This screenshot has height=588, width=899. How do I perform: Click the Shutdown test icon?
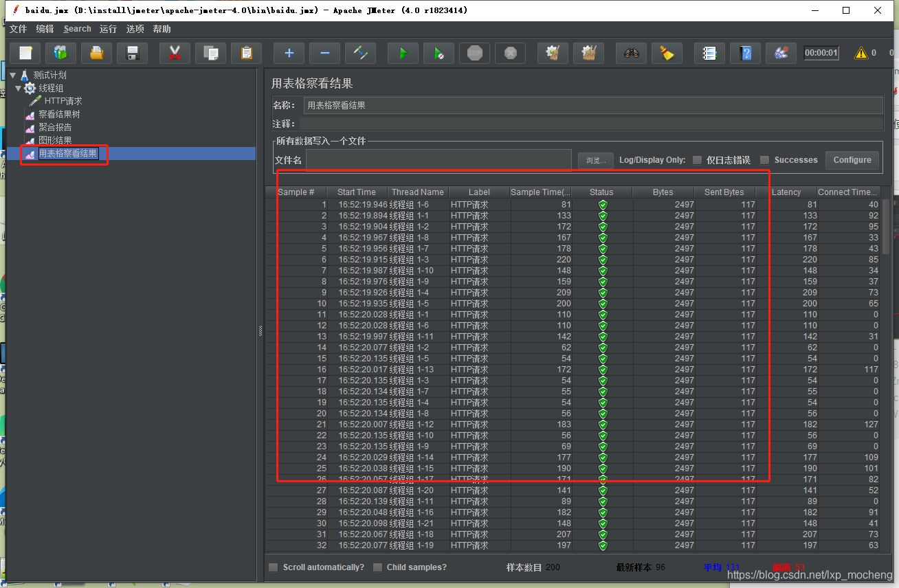[x=510, y=53]
